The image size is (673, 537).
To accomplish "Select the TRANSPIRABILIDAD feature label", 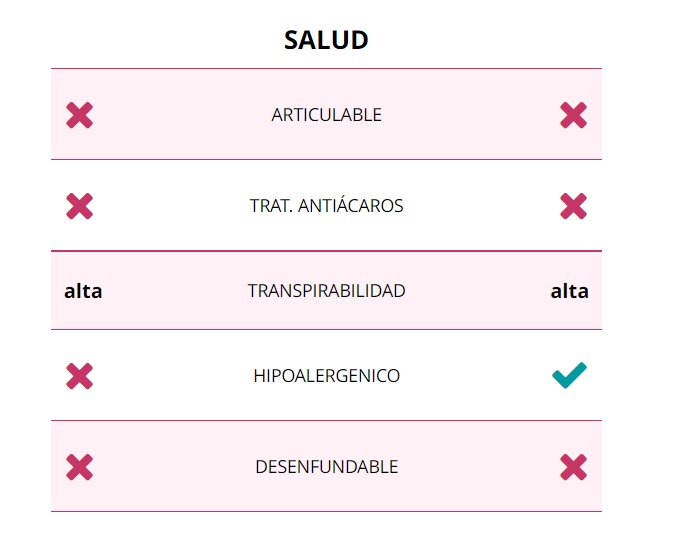I will click(x=326, y=291).
